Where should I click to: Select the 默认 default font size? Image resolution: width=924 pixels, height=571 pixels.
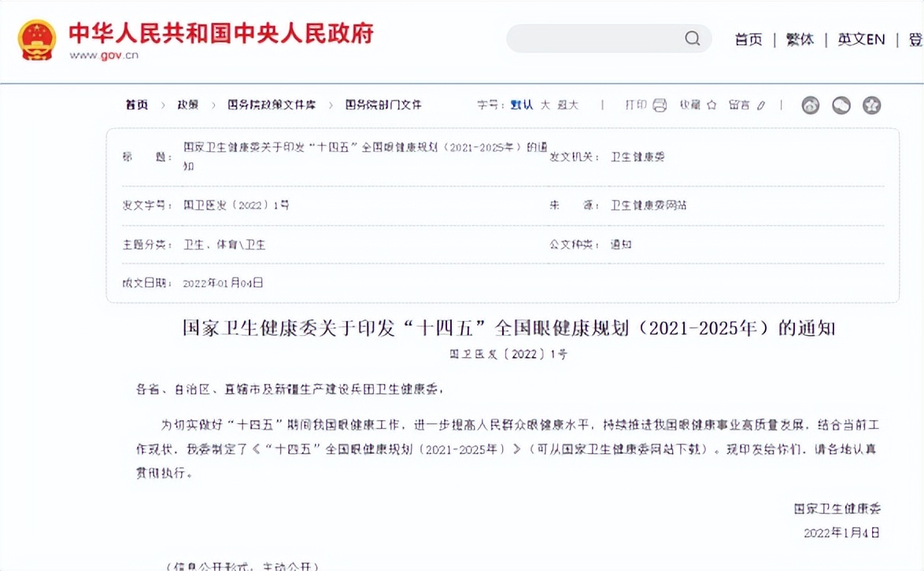522,105
